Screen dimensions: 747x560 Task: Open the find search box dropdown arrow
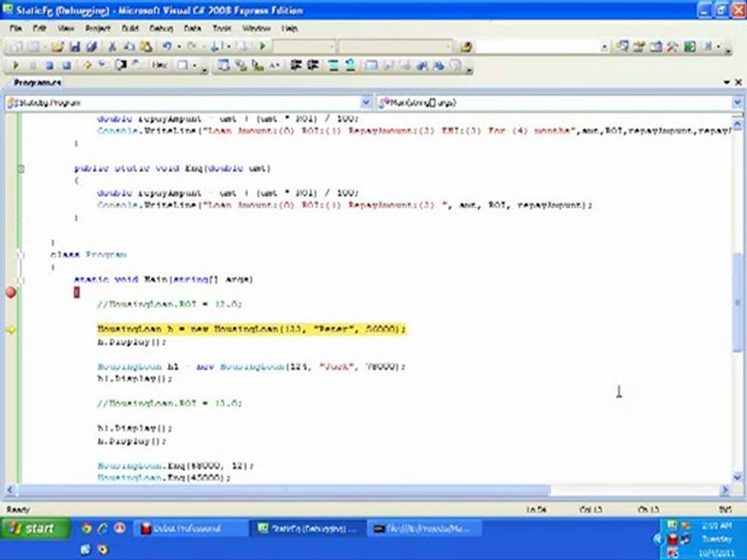tap(604, 47)
